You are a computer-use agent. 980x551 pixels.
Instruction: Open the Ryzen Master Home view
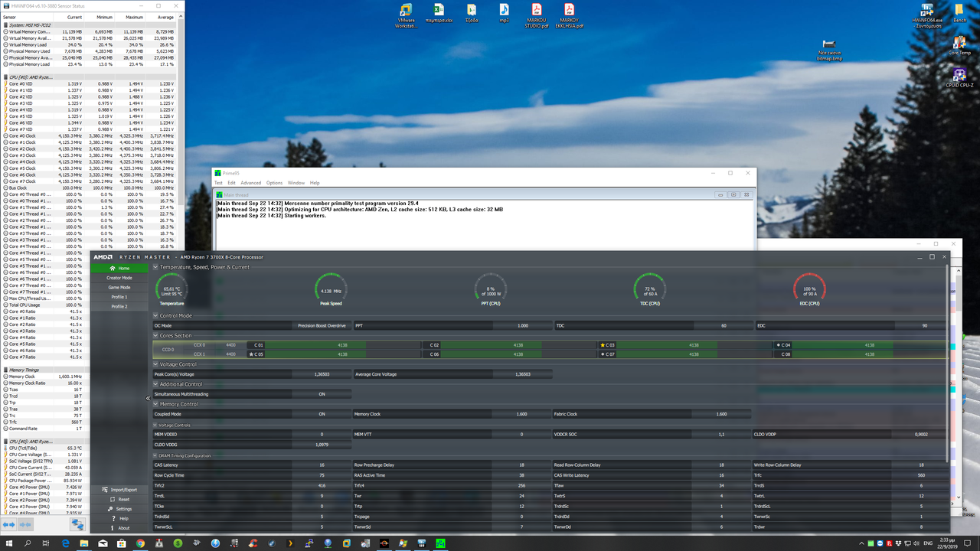119,269
